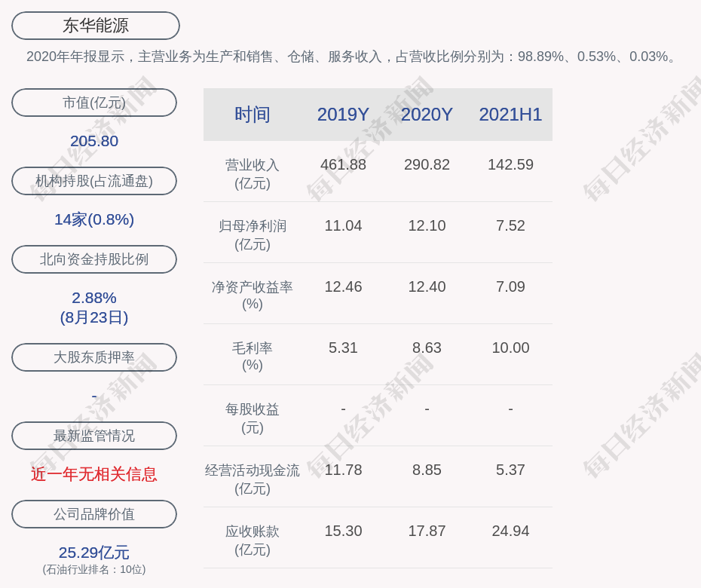Select the 应收账款 2021H1 value 24.94
The width and height of the screenshot is (701, 588).
(x=510, y=531)
